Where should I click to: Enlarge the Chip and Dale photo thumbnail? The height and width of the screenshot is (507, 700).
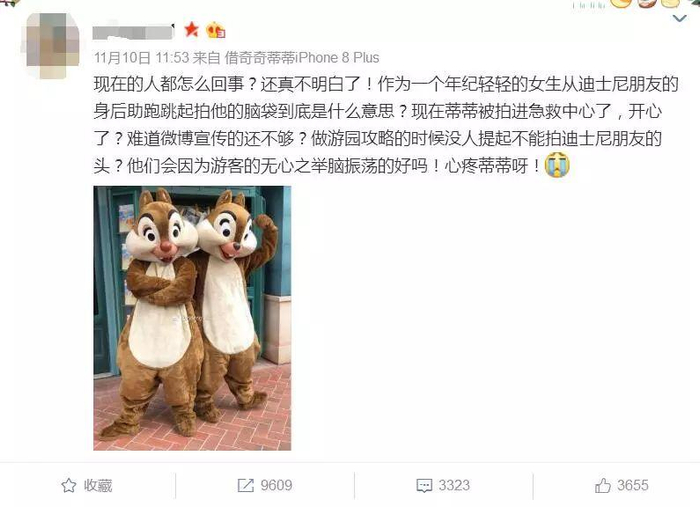click(192, 318)
